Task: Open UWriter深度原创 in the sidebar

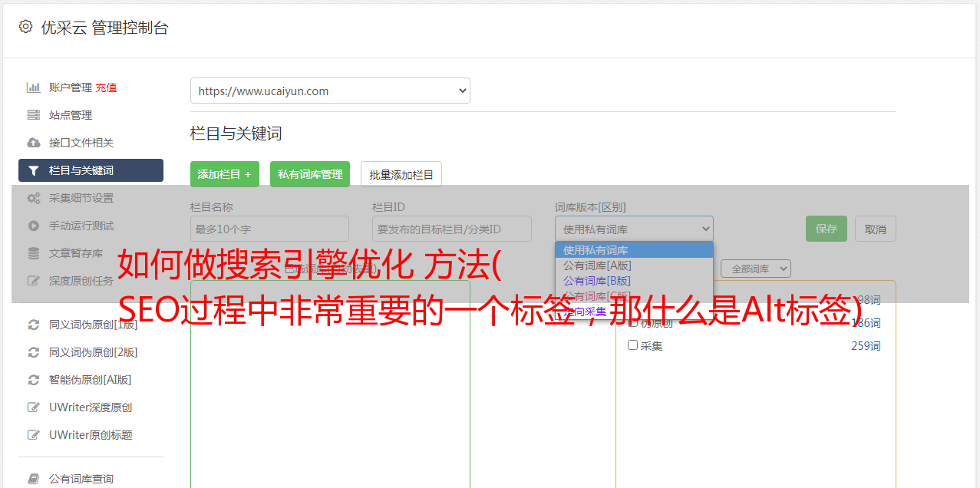Action: coord(91,407)
